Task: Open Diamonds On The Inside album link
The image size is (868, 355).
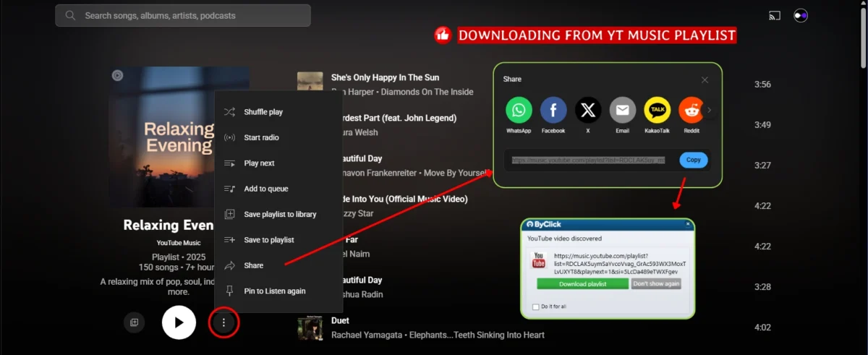Action: [x=427, y=92]
